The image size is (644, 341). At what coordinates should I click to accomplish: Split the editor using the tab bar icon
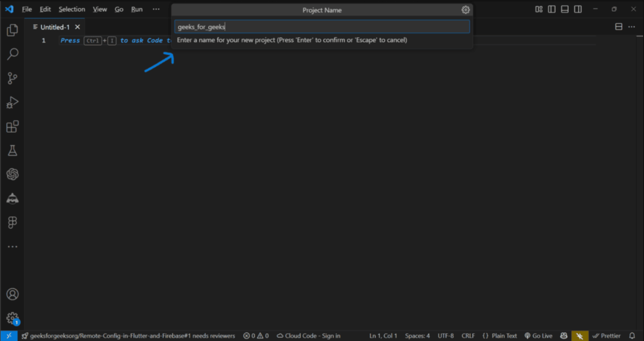[x=618, y=27]
